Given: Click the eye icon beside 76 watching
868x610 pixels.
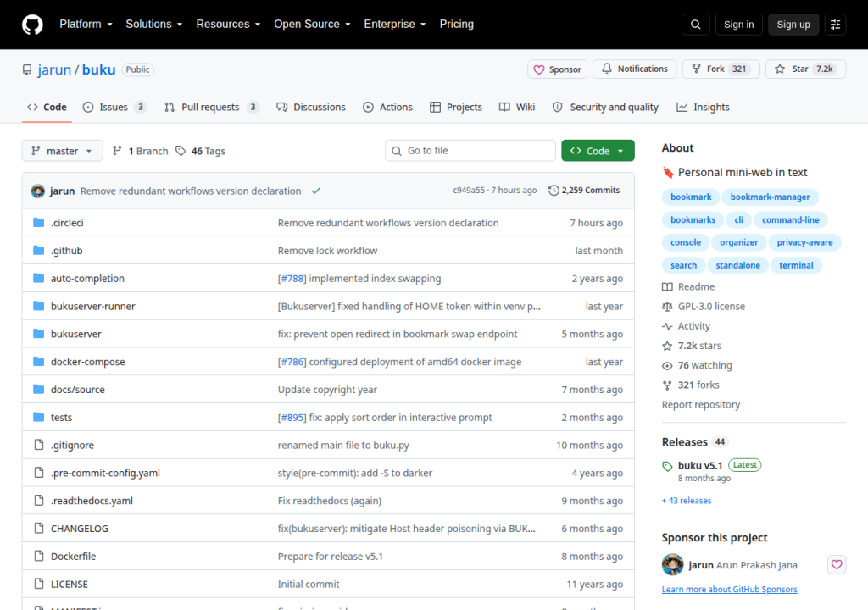Looking at the screenshot, I should point(667,366).
